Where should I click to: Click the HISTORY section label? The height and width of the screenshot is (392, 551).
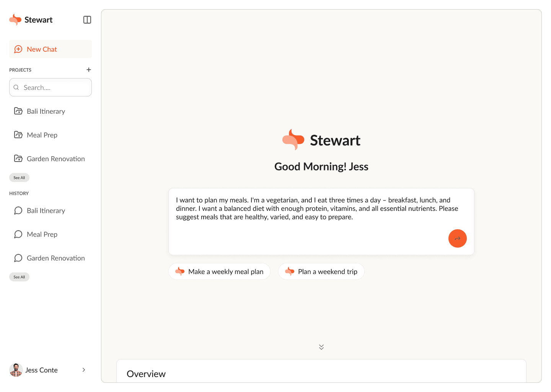(19, 193)
